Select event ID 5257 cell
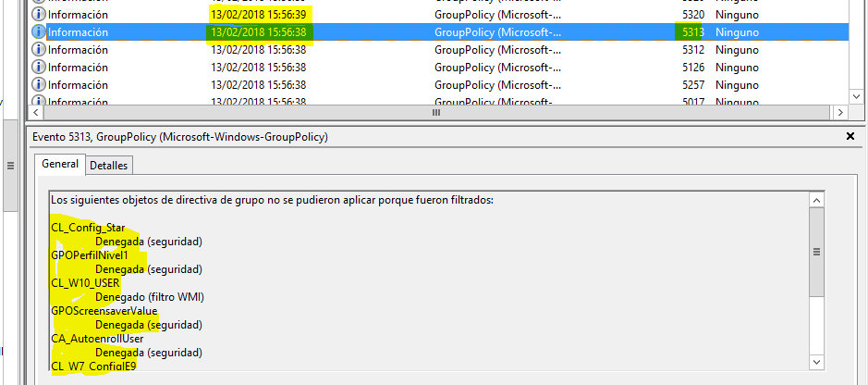 (693, 85)
